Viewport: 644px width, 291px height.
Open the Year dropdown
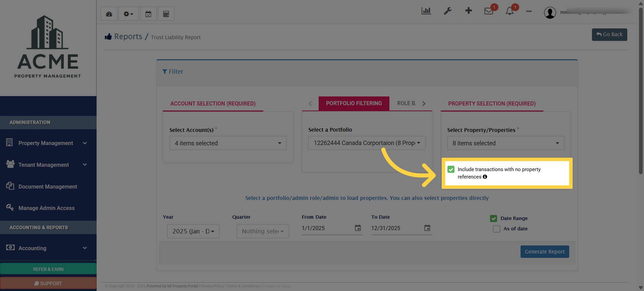[x=193, y=231]
